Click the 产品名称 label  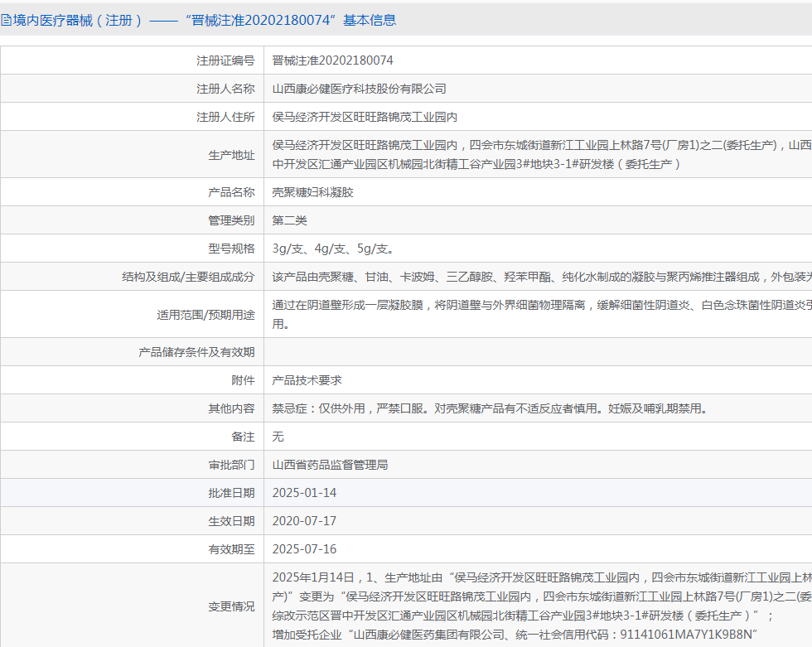click(231, 192)
